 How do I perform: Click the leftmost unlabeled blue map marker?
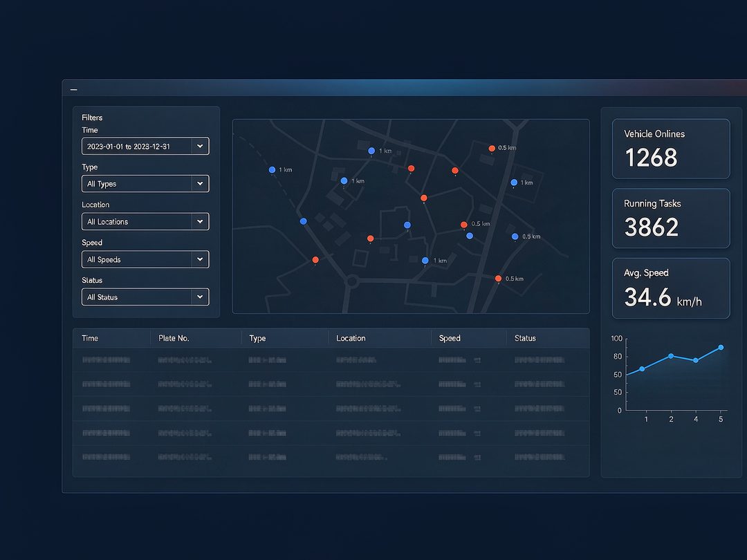click(304, 221)
